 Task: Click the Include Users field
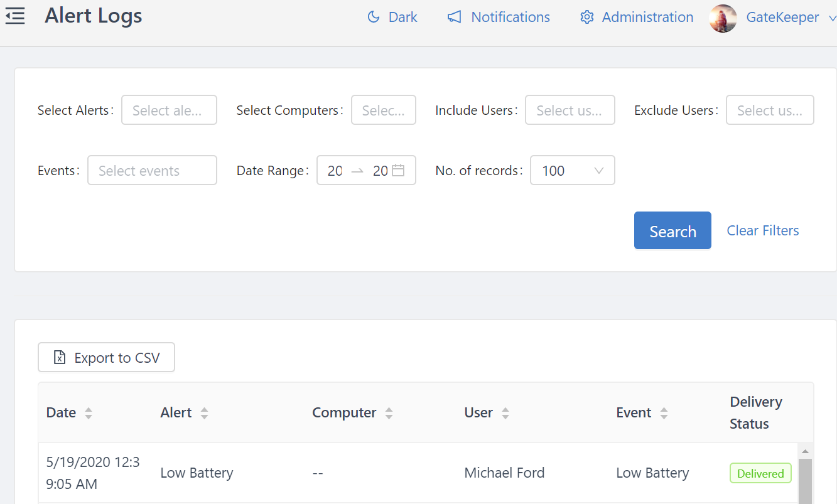point(570,110)
